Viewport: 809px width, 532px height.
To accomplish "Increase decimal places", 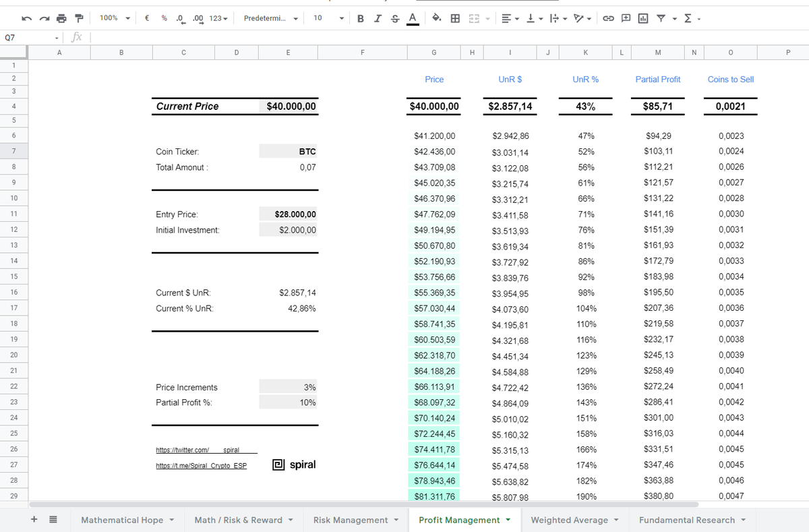I will (198, 18).
